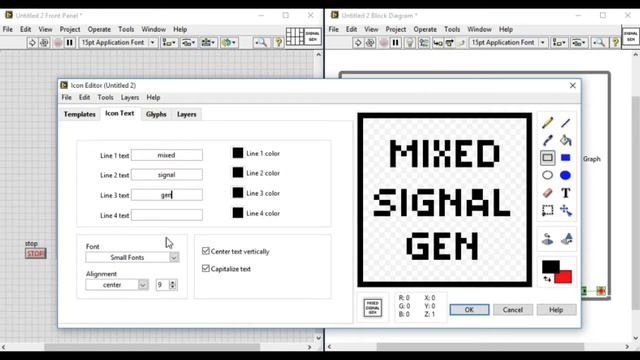Click the Line 2 text field containing signal
The image size is (640, 360).
pos(167,175)
